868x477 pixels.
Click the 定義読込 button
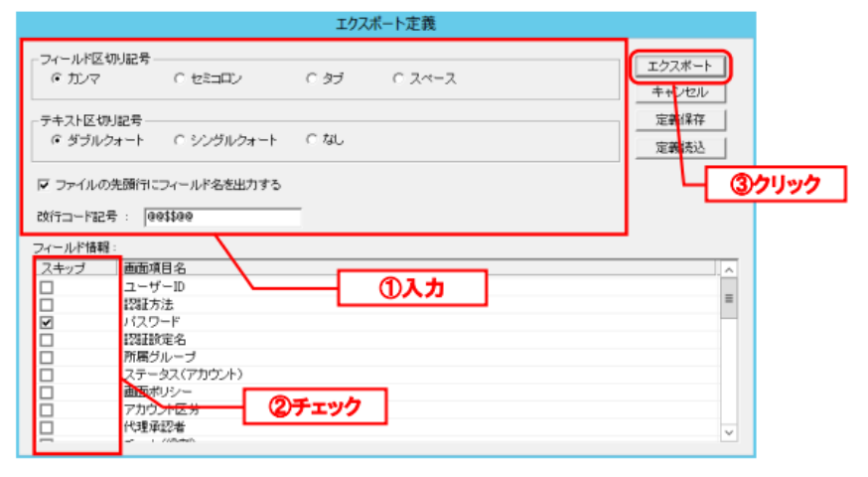pyautogui.click(x=680, y=148)
